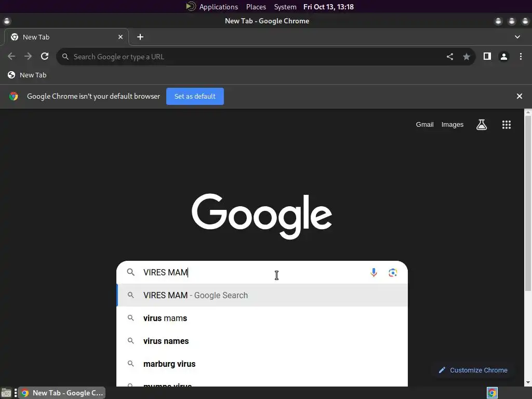Start voice search with the microphone

point(374,272)
